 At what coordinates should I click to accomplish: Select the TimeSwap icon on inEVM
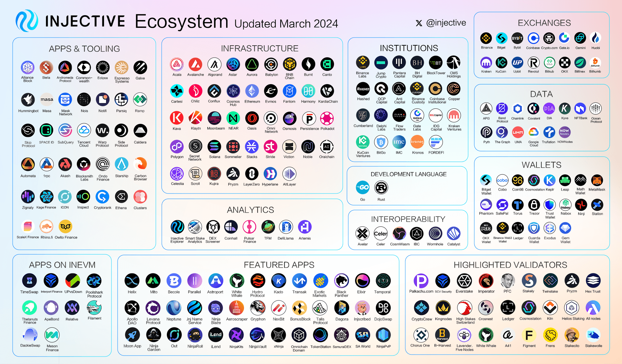tap(29, 281)
